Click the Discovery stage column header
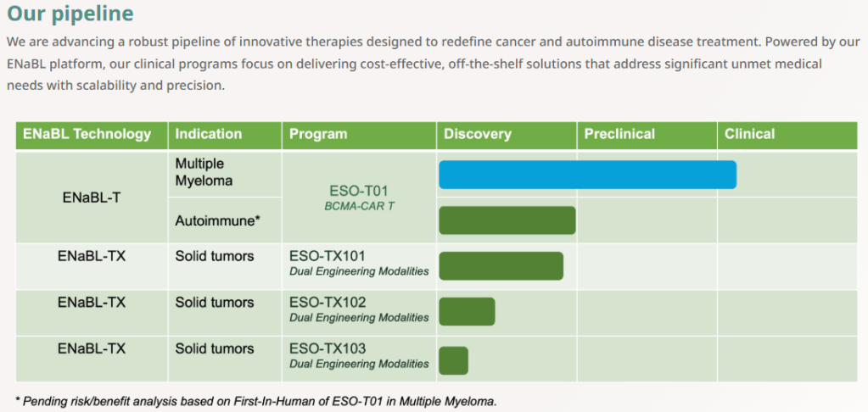 pyautogui.click(x=478, y=134)
